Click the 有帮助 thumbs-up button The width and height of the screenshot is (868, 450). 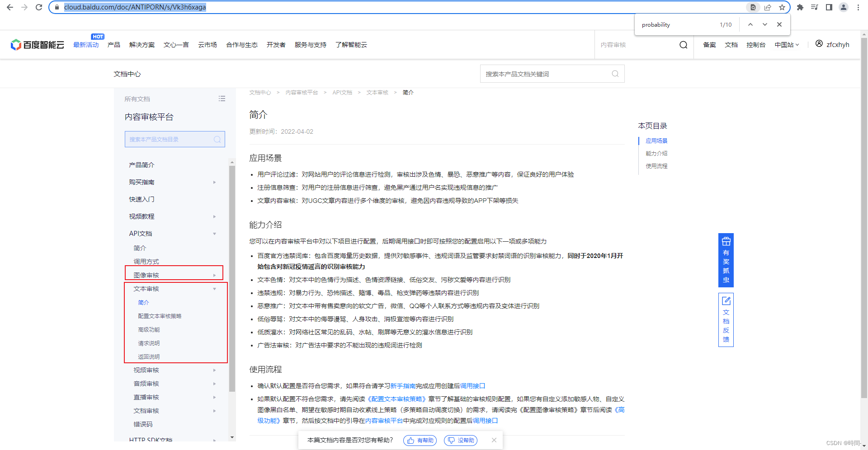pos(420,441)
